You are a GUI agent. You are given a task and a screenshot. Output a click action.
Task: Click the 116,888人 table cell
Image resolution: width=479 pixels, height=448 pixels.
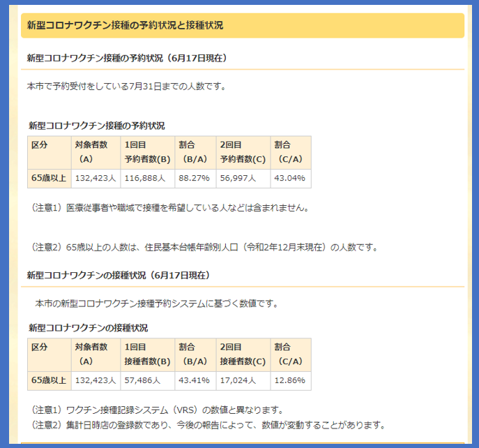(x=144, y=178)
